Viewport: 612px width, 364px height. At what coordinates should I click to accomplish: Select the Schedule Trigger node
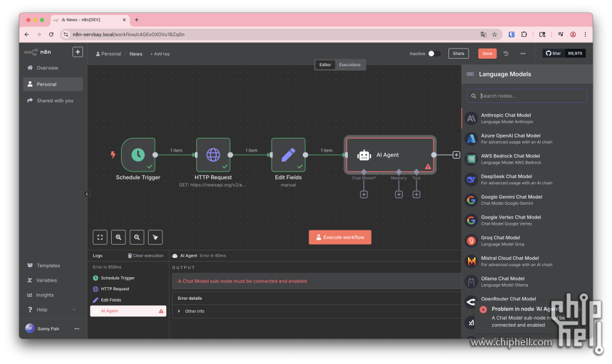tap(138, 155)
